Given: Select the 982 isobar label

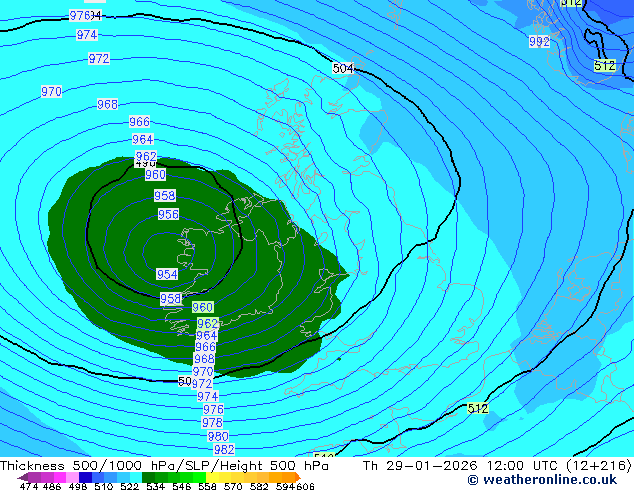Looking at the screenshot, I should tap(224, 449).
